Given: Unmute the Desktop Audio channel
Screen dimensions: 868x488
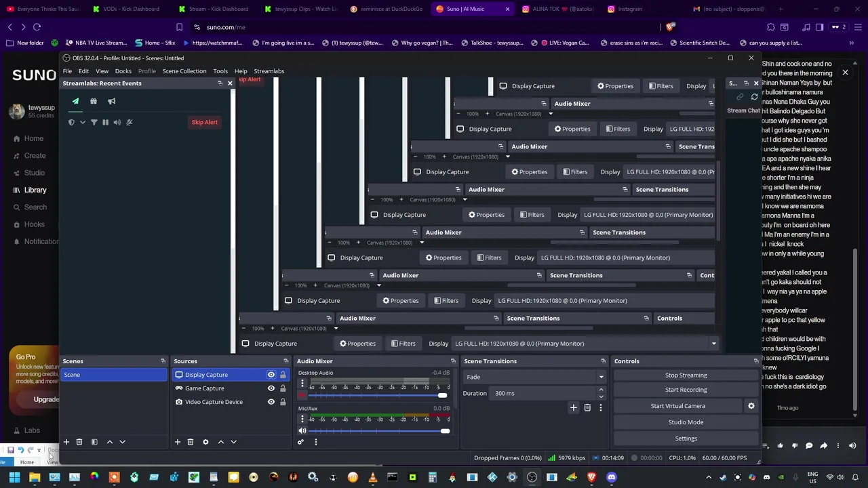Looking at the screenshot, I should coord(302,395).
